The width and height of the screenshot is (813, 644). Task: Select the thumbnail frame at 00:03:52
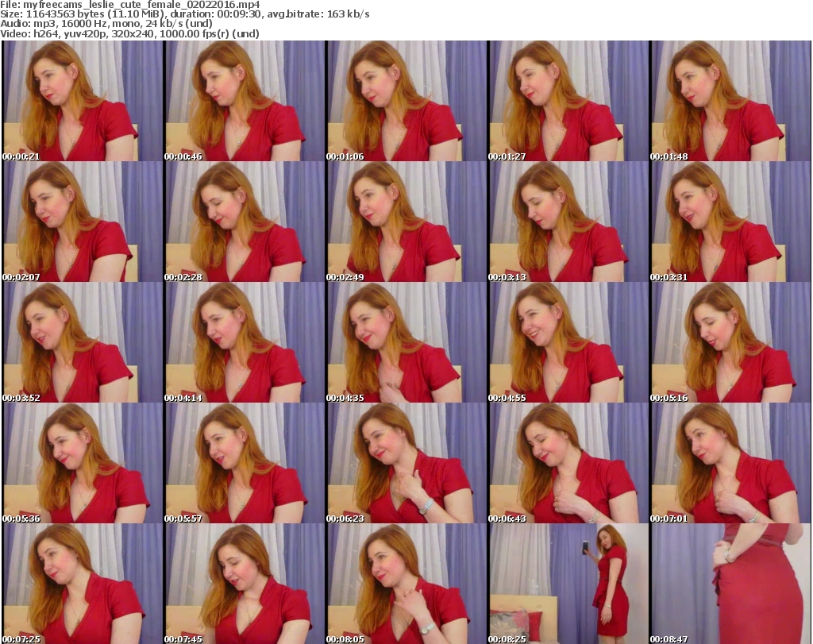[83, 343]
